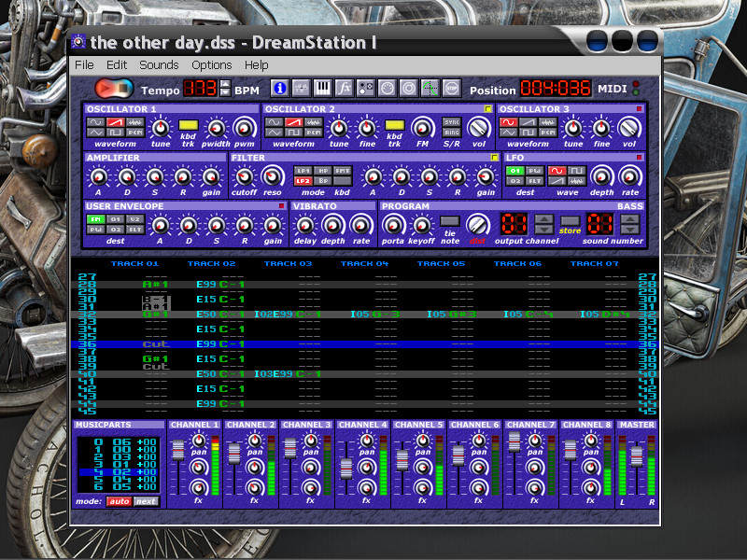Open the Options menu
This screenshot has width=747, height=560.
coord(212,64)
